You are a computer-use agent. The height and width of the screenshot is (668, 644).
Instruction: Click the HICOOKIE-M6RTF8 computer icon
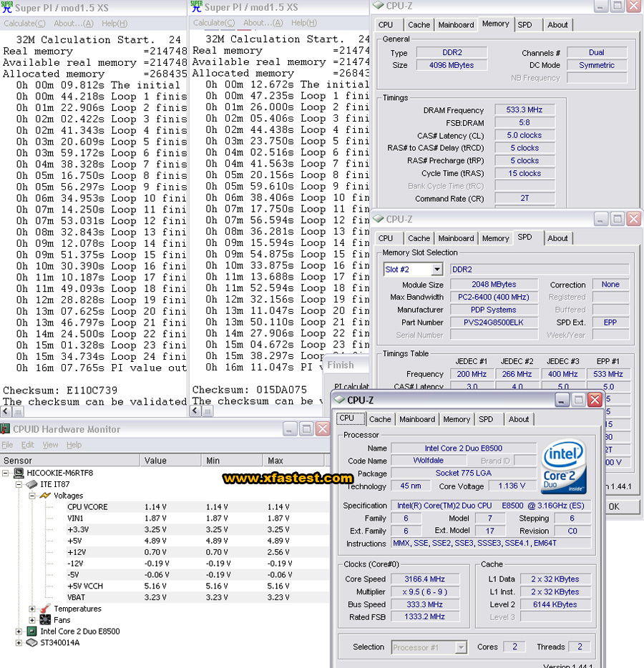click(x=19, y=473)
